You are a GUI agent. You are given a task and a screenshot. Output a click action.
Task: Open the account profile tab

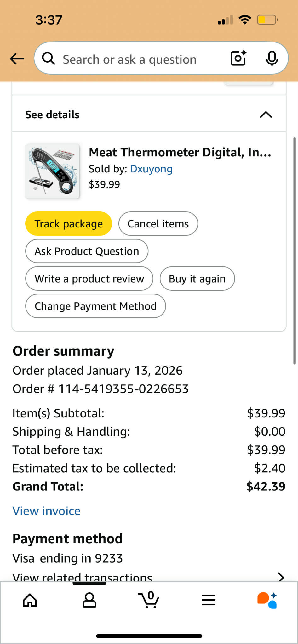click(89, 600)
